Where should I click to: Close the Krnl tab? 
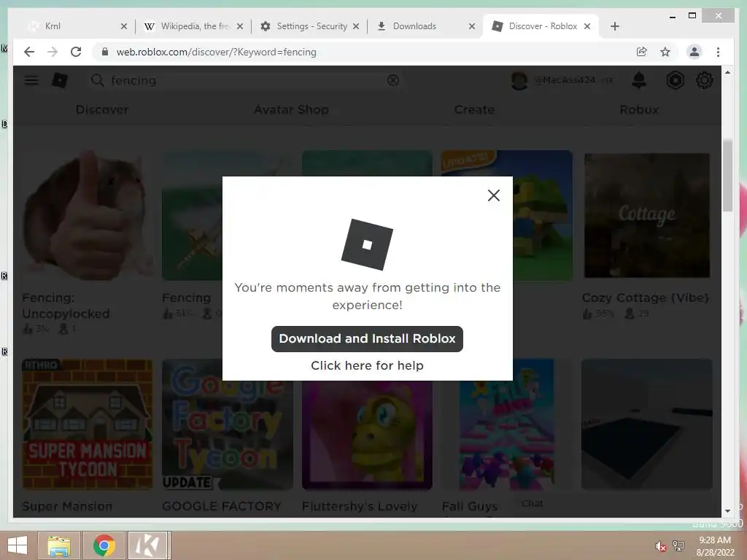(124, 26)
